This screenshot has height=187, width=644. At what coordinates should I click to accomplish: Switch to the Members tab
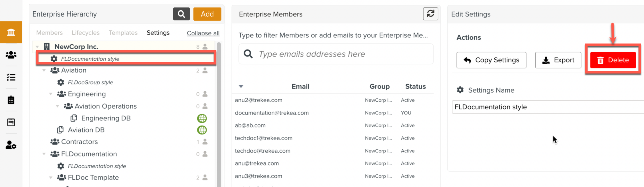tap(49, 33)
